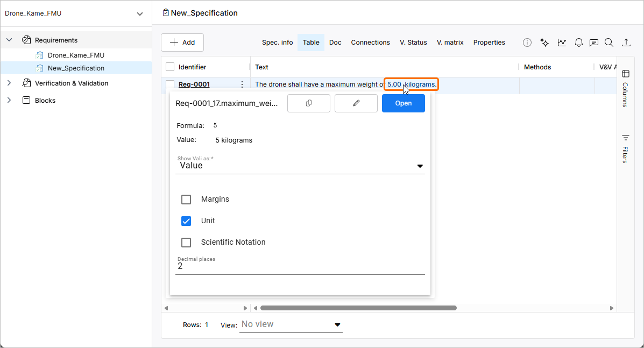Click the copy icon button in popup
The image size is (644, 348).
pyautogui.click(x=309, y=103)
